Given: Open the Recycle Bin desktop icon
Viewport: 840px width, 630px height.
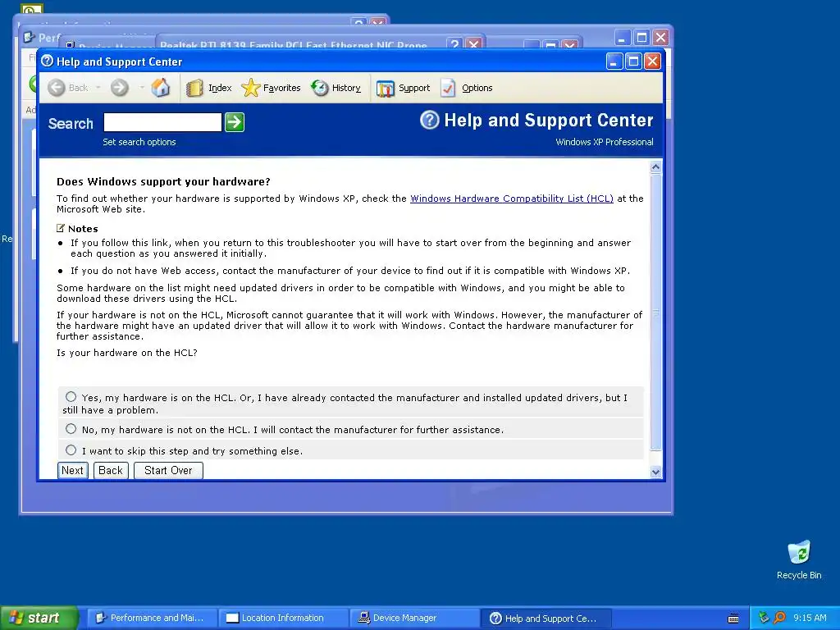Looking at the screenshot, I should point(799,559).
